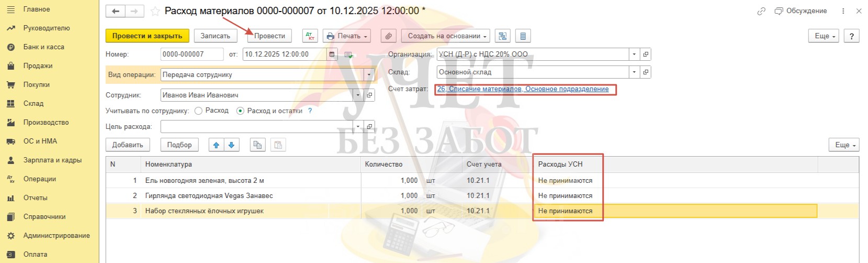Select the Расход и остатки radio option
The width and height of the screenshot is (868, 263).
241,111
